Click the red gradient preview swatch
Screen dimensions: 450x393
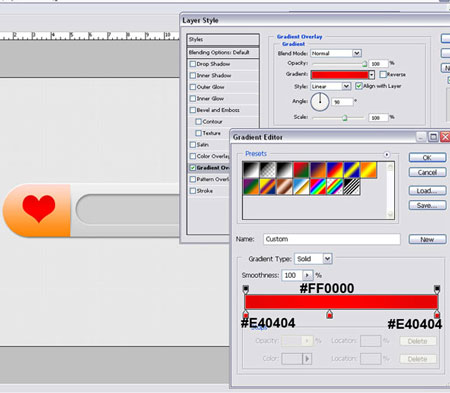point(340,75)
